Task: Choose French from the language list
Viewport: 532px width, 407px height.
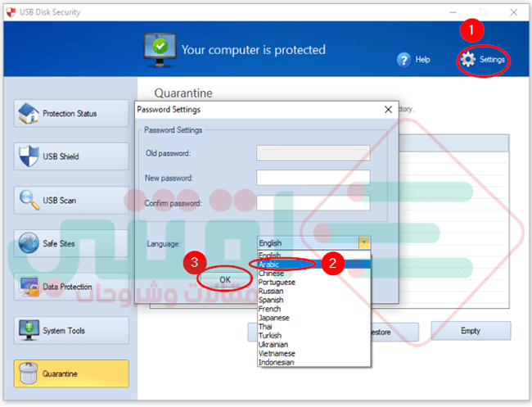Action: pyautogui.click(x=313, y=309)
